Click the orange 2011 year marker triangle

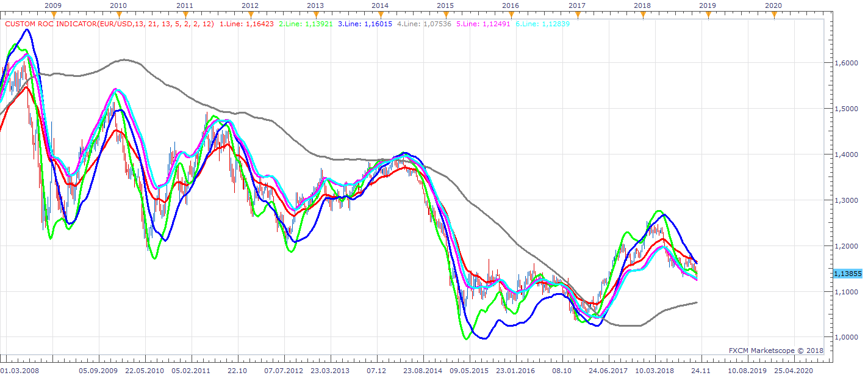pyautogui.click(x=185, y=15)
